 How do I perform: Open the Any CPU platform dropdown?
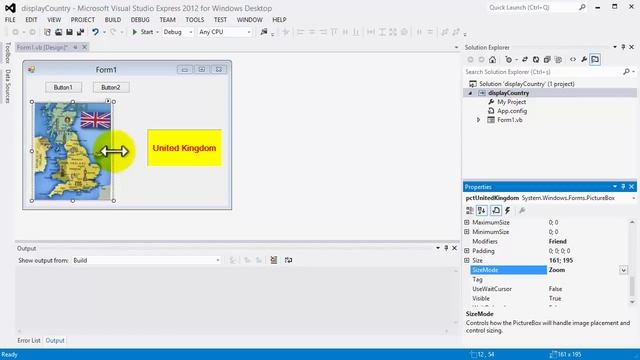coord(225,32)
